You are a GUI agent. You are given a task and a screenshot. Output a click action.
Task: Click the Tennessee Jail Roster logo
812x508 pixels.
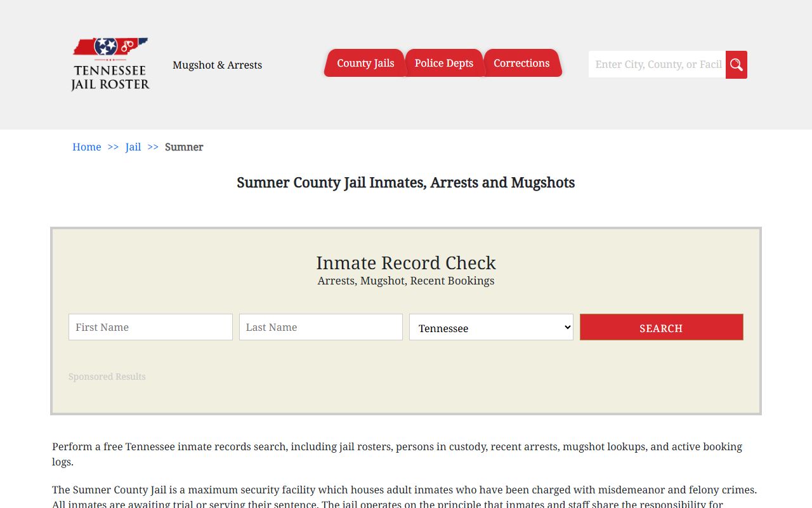(110, 64)
